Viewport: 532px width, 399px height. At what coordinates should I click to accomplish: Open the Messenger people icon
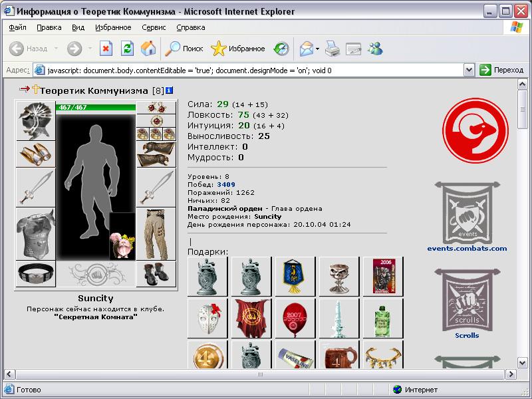[x=375, y=49]
